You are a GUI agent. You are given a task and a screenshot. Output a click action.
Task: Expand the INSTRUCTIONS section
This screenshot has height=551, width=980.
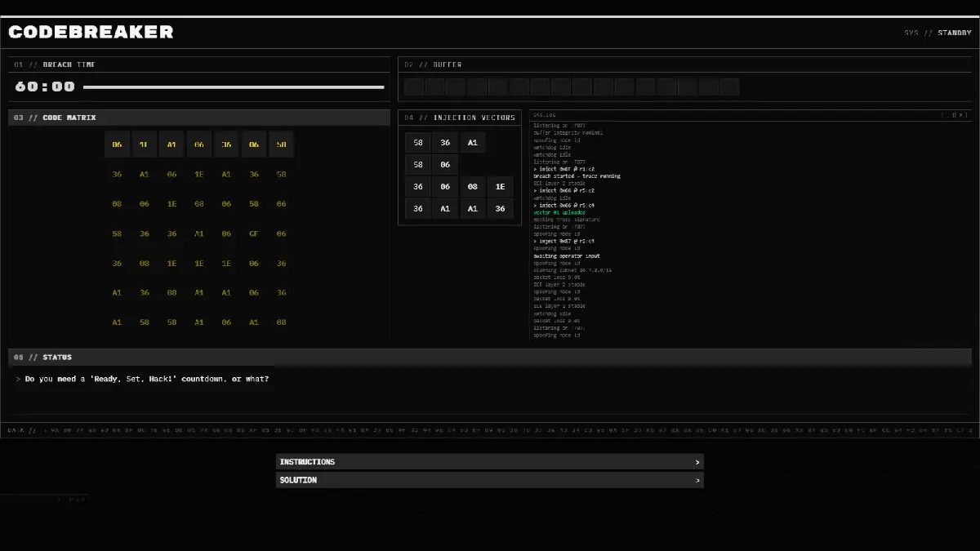click(x=490, y=462)
